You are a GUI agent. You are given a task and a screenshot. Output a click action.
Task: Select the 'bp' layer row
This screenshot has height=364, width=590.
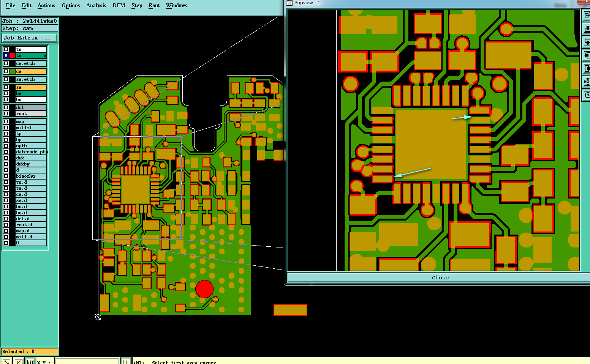pos(31,140)
